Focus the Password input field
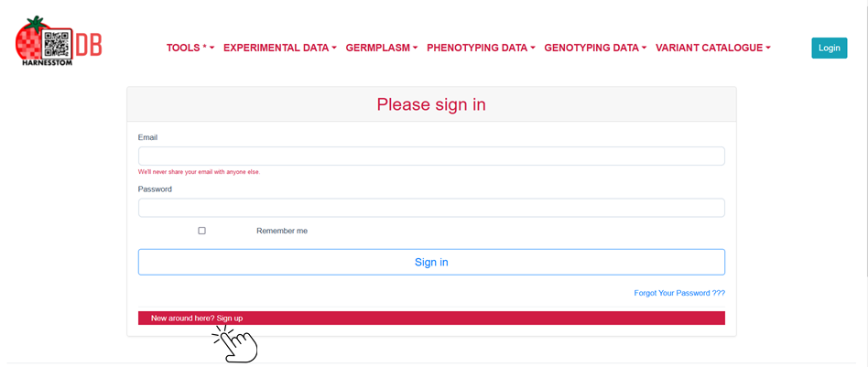Screen dimensions: 868x367 [431, 208]
